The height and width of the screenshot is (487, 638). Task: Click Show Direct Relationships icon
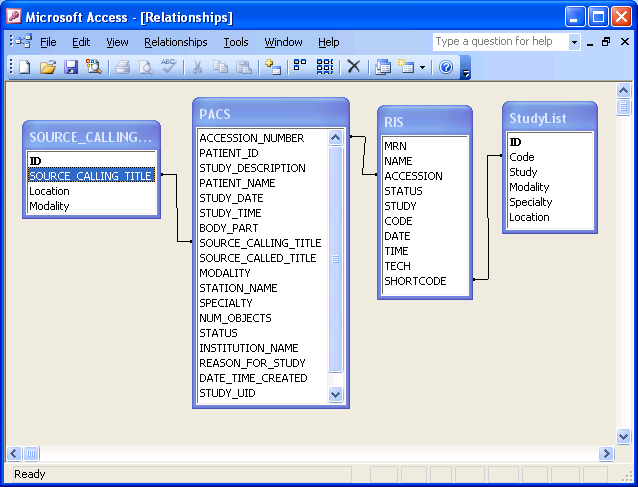300,66
